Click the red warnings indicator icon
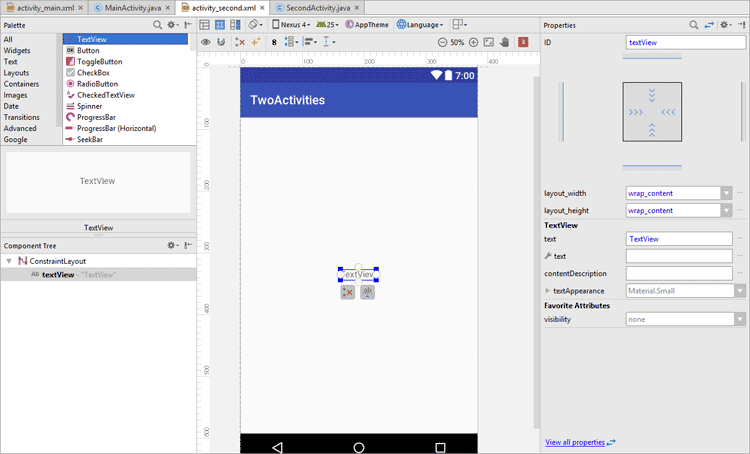750x454 pixels. (x=522, y=42)
